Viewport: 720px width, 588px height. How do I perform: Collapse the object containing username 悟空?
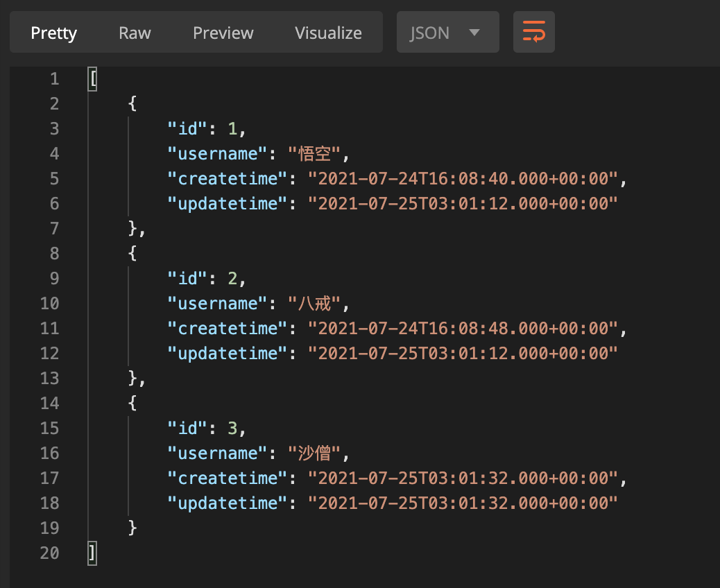(132, 103)
